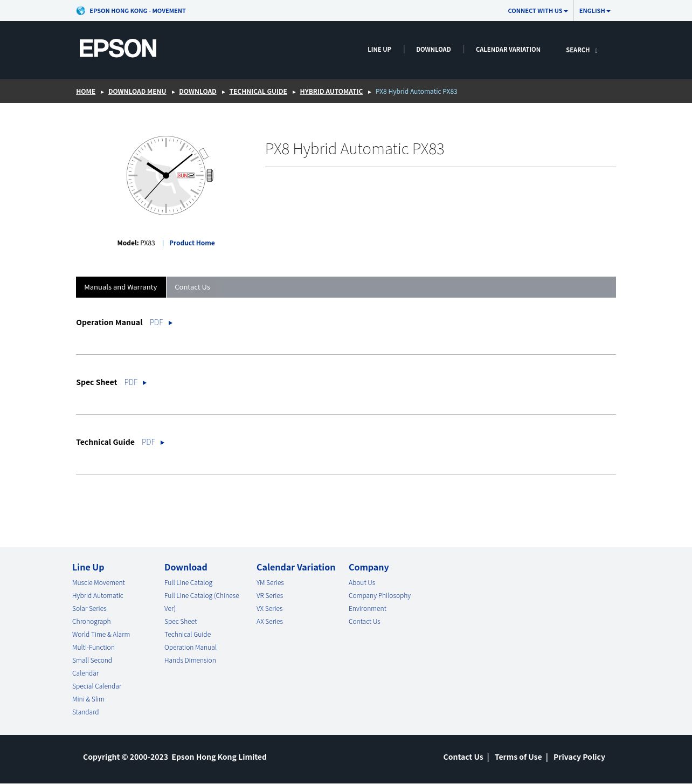This screenshot has width=692, height=784.
Task: Open World Time & Alarm link
Action: pyautogui.click(x=101, y=635)
